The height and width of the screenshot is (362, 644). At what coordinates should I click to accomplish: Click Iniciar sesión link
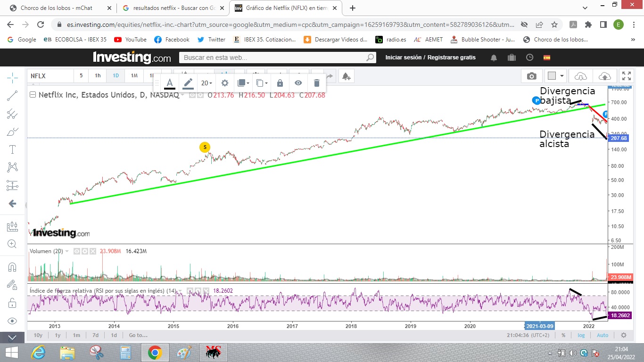(404, 58)
